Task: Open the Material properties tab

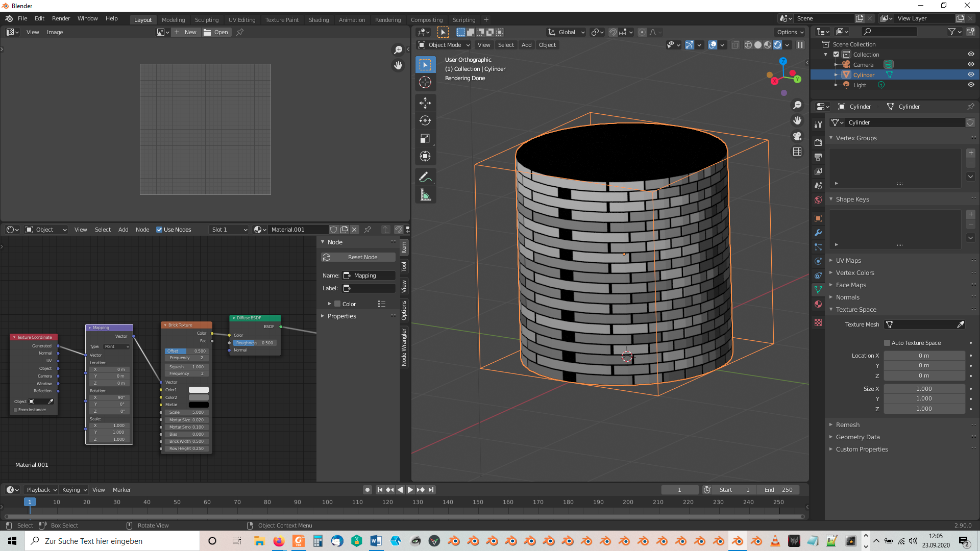Action: click(818, 304)
